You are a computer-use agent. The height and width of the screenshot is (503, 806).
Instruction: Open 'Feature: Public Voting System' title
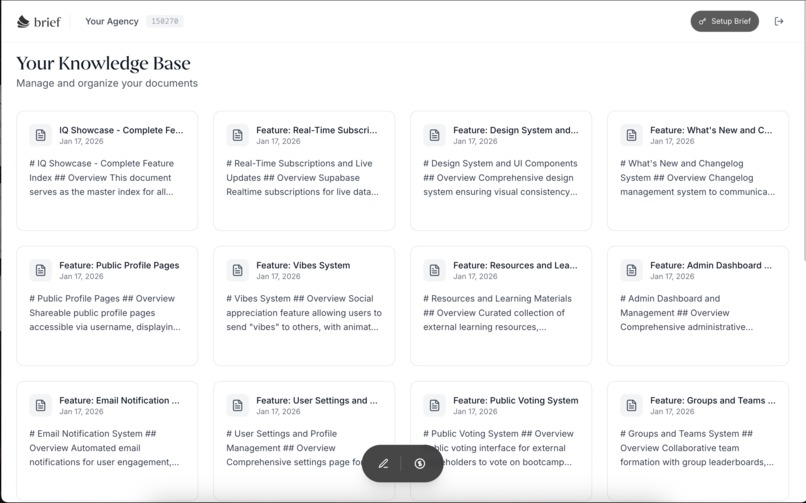point(516,400)
